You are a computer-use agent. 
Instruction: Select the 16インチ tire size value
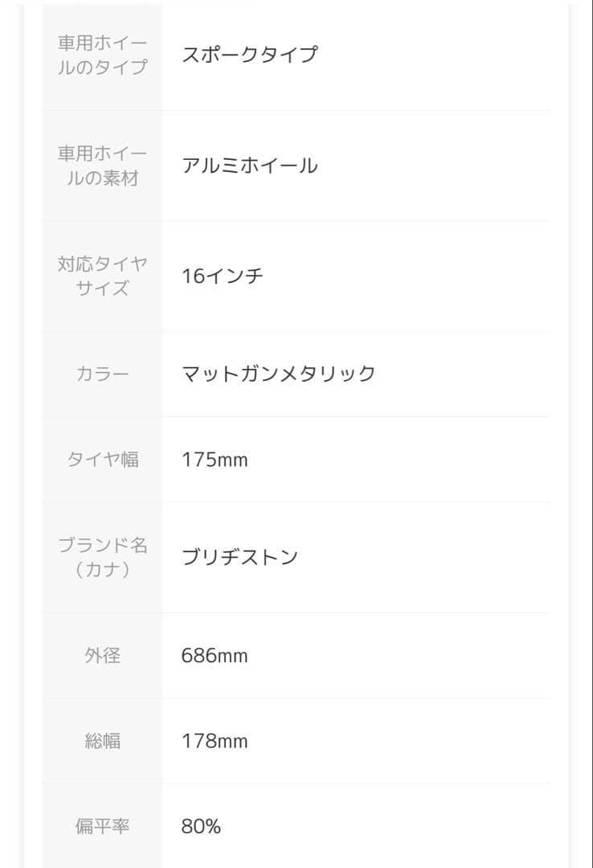(x=222, y=276)
